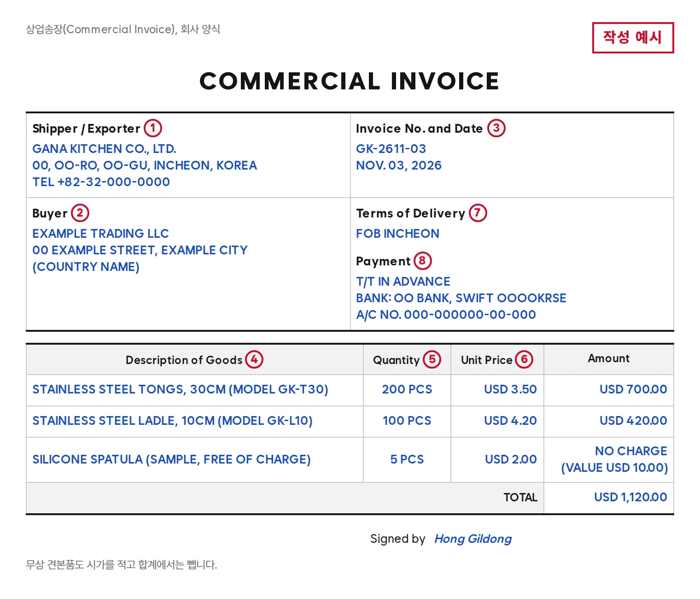Click invoice number "GK-2611-03"
The width and height of the screenshot is (700, 599).
(391, 149)
